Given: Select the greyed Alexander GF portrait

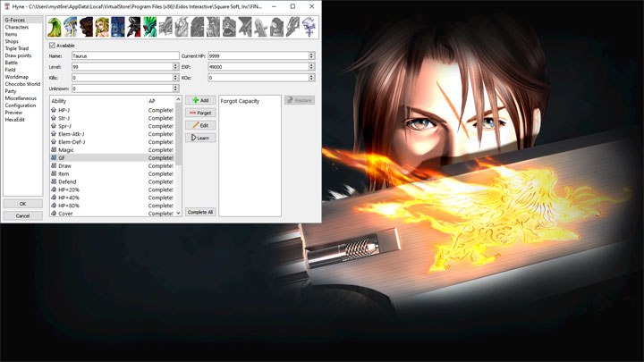Looking at the screenshot, I should (213, 27).
